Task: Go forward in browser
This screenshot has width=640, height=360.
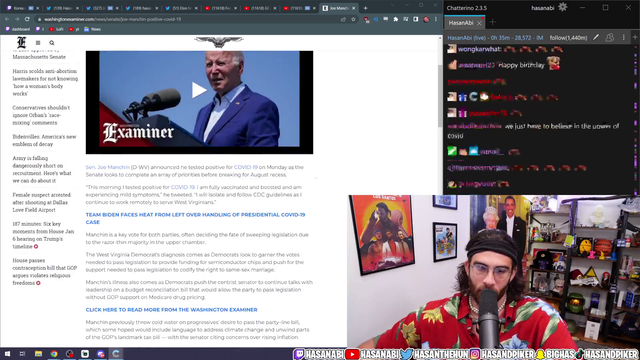Action: 17,19
